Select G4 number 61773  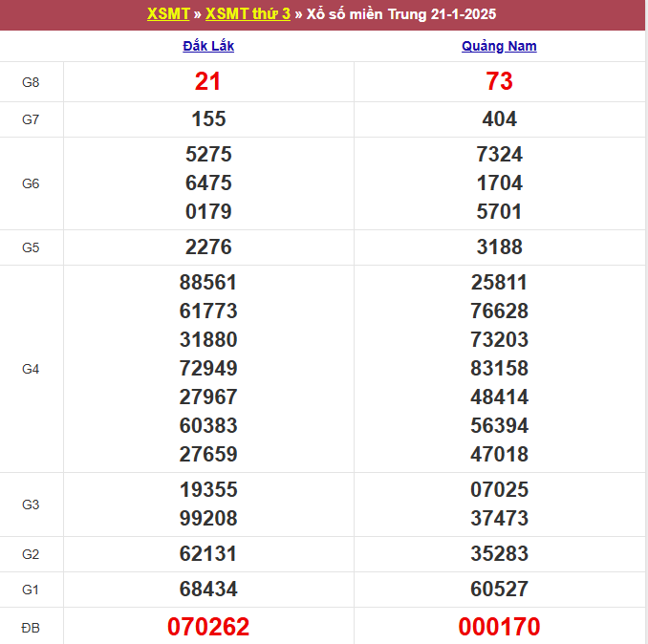(x=208, y=311)
